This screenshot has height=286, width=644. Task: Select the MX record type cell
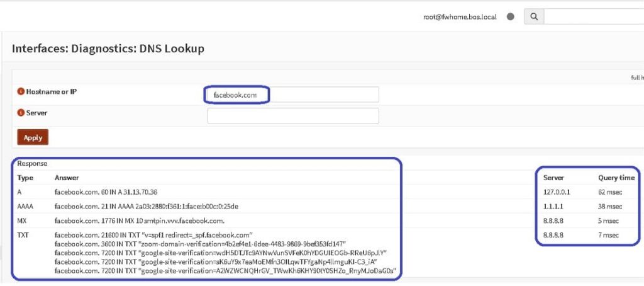click(x=22, y=221)
